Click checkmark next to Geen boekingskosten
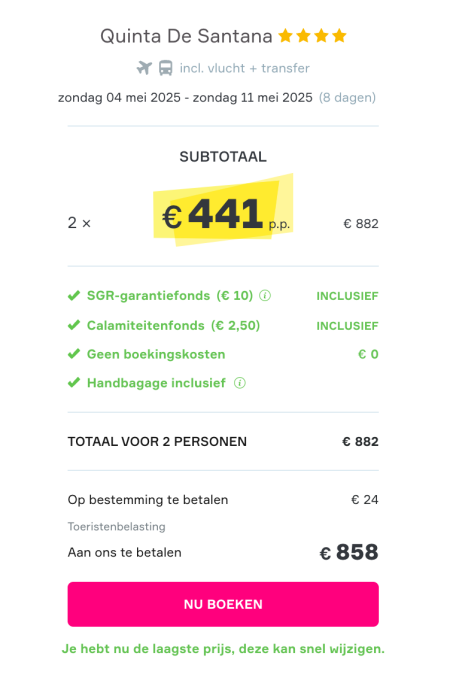 (x=74, y=354)
